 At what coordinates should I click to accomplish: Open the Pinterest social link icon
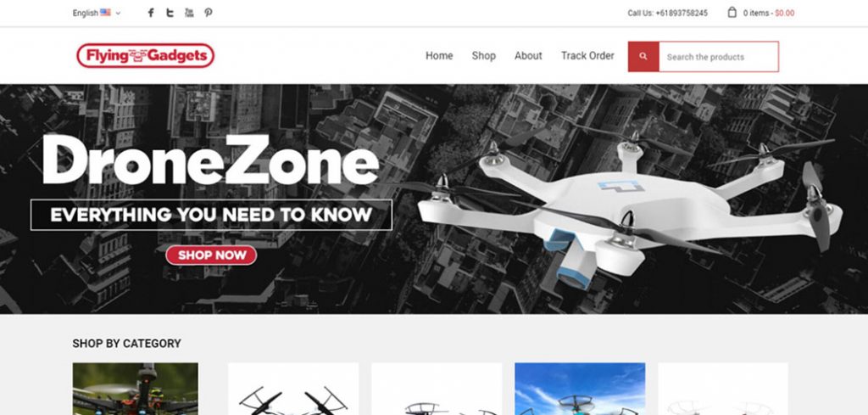[209, 13]
